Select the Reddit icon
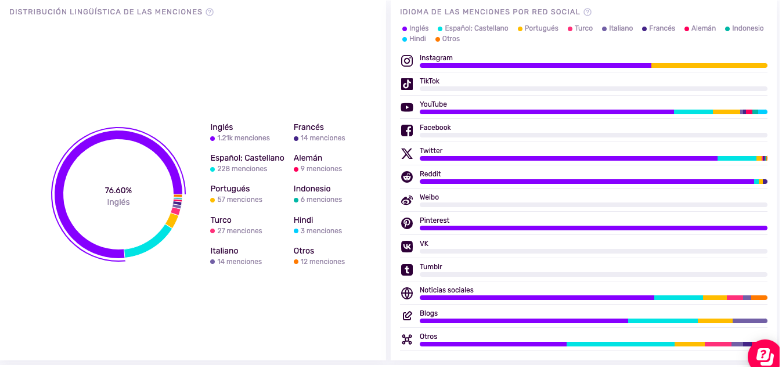Image resolution: width=784 pixels, height=367 pixels. coord(407,177)
